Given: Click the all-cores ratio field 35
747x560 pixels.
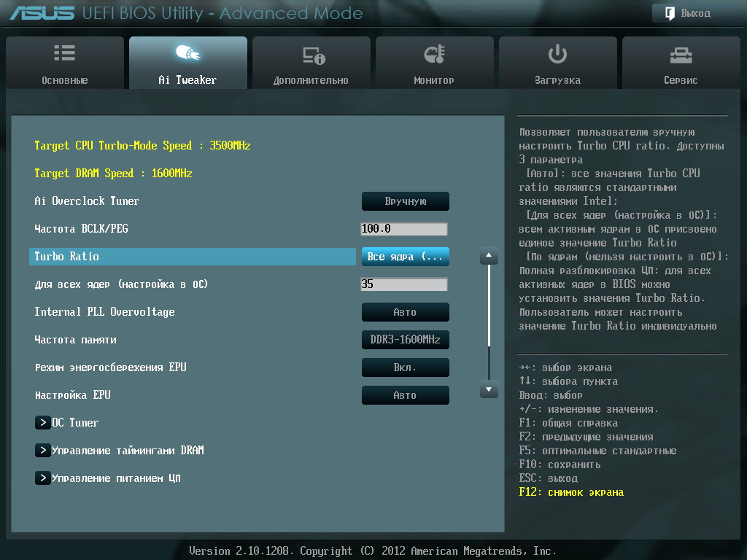Looking at the screenshot, I should (x=404, y=284).
